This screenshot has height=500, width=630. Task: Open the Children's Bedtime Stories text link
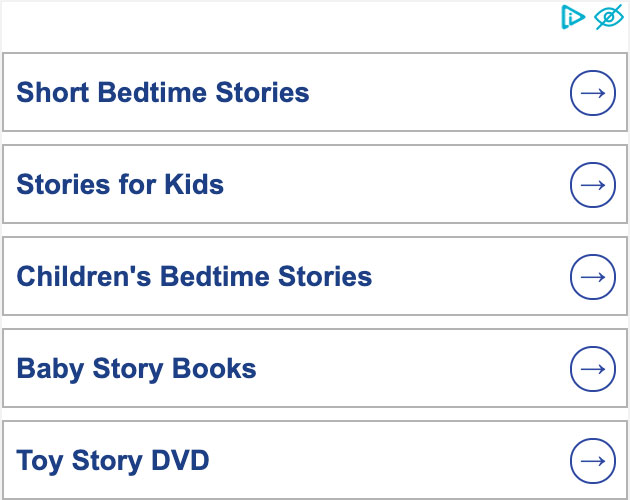pyautogui.click(x=194, y=277)
